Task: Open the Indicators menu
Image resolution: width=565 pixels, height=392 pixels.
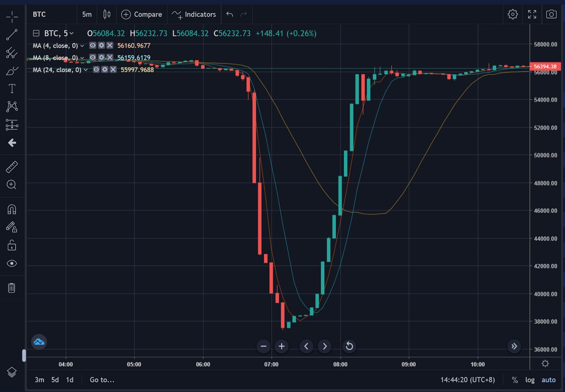Action: coord(194,14)
